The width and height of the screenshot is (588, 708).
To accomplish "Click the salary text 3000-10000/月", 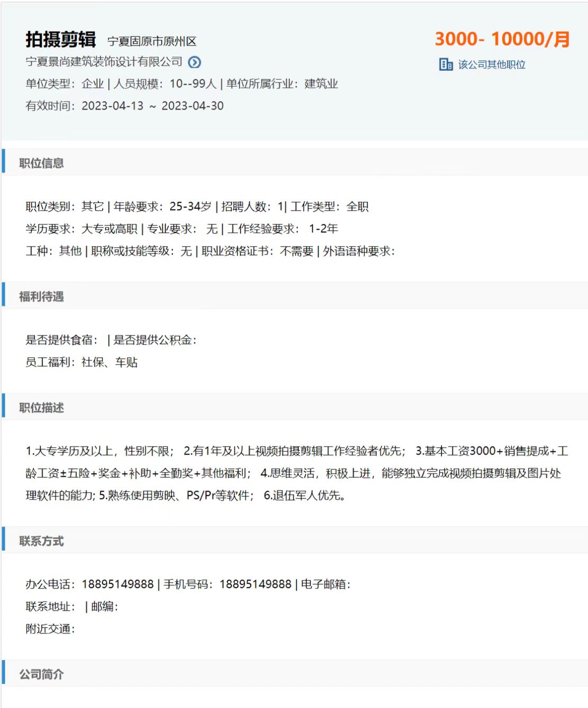I will pos(502,39).
